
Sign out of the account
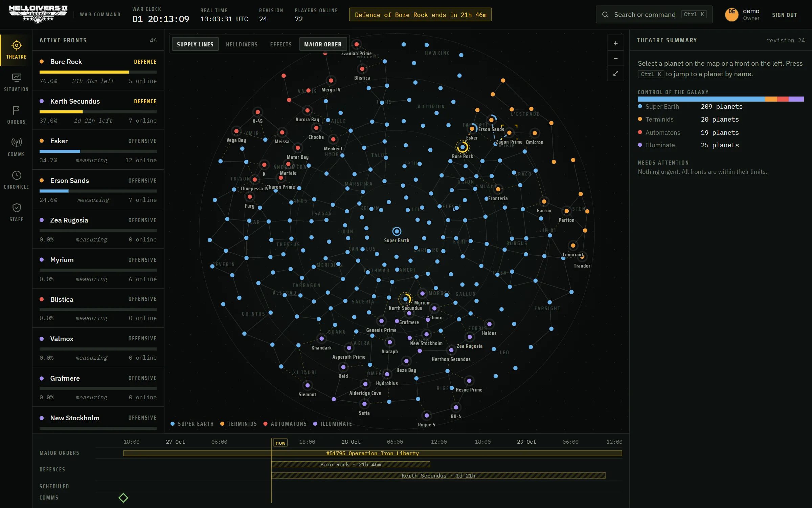click(x=785, y=15)
